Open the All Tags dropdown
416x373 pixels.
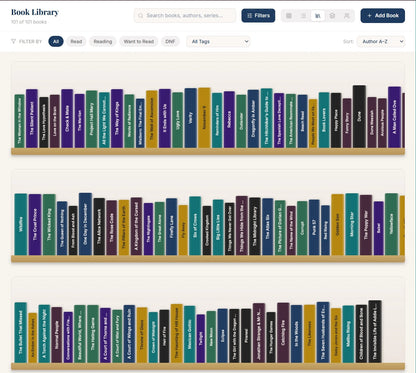[x=218, y=42]
